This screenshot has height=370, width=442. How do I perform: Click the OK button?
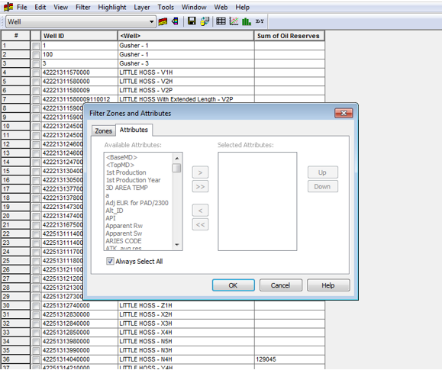pos(233,285)
